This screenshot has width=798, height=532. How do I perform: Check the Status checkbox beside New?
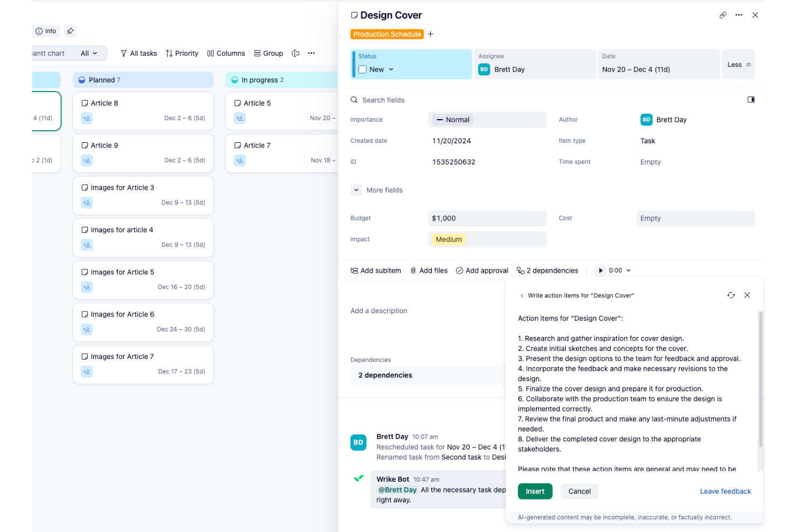tap(362, 69)
